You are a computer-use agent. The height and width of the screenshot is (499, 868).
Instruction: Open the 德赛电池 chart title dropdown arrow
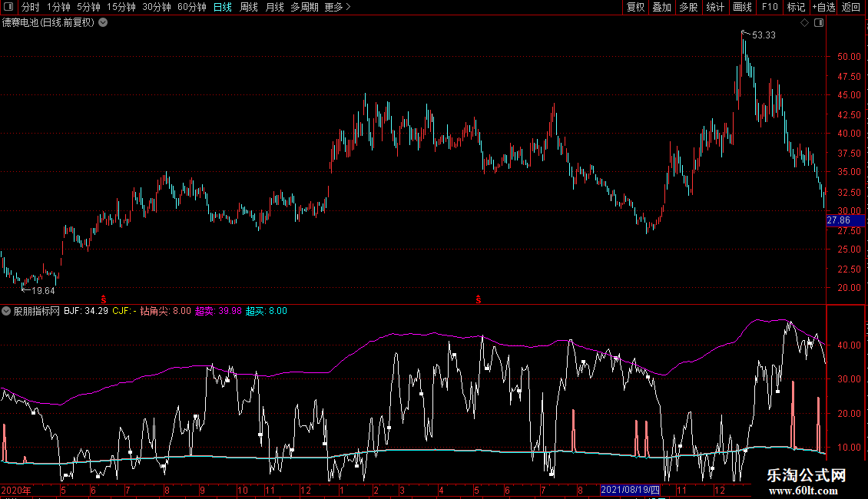(x=103, y=23)
